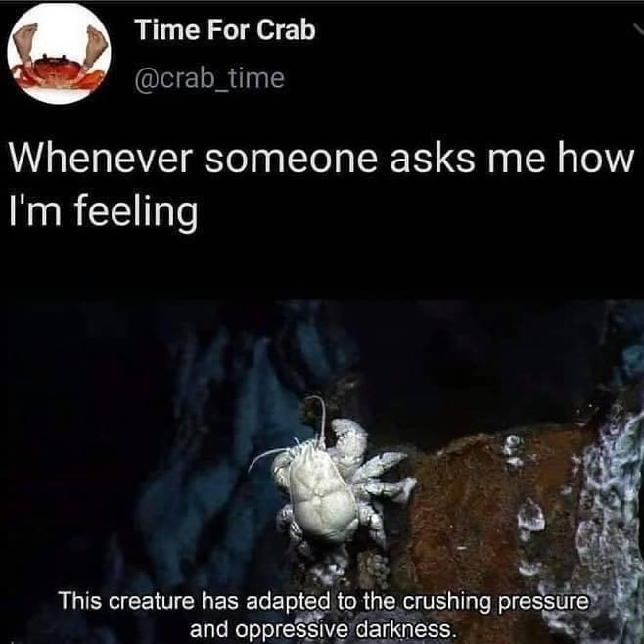Click the words crushing pressure in the subtitle
Image resolution: width=644 pixels, height=644 pixels.
click(x=495, y=602)
